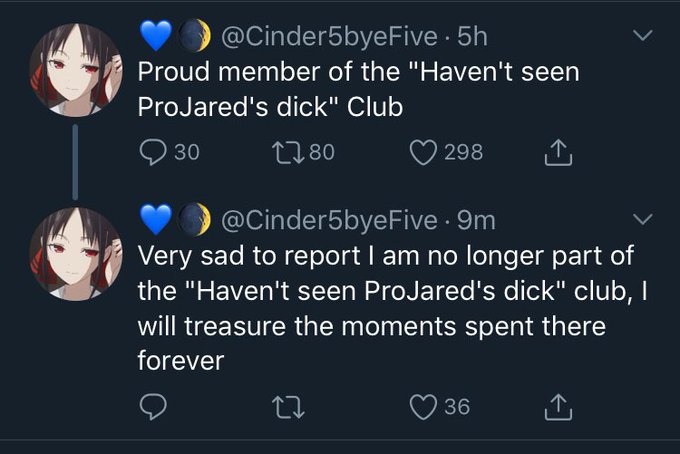
Task: Like the second tweet with 36 likes
Action: coord(423,407)
